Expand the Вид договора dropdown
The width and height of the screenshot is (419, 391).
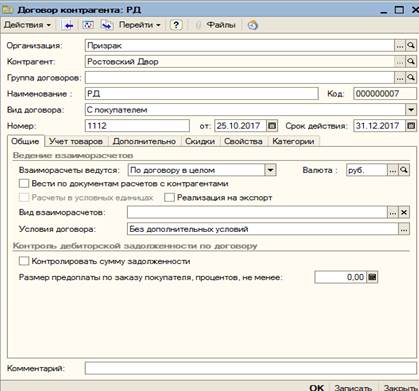pos(411,109)
